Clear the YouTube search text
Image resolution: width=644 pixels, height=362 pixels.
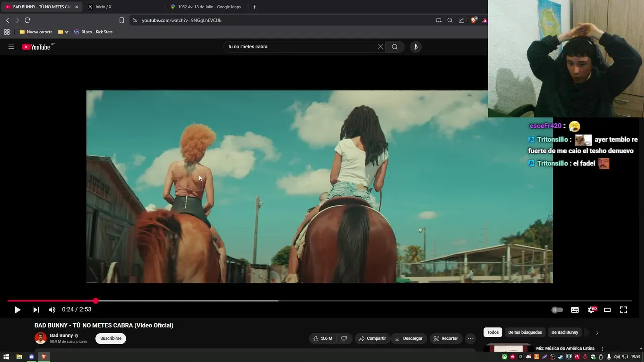[x=380, y=47]
